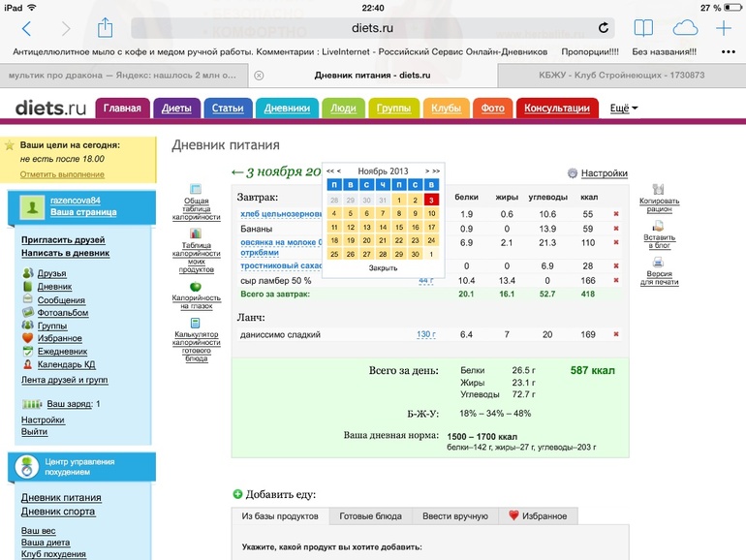The image size is (746, 560).
Task: Open the Клубы navigation tab
Action: pos(447,108)
